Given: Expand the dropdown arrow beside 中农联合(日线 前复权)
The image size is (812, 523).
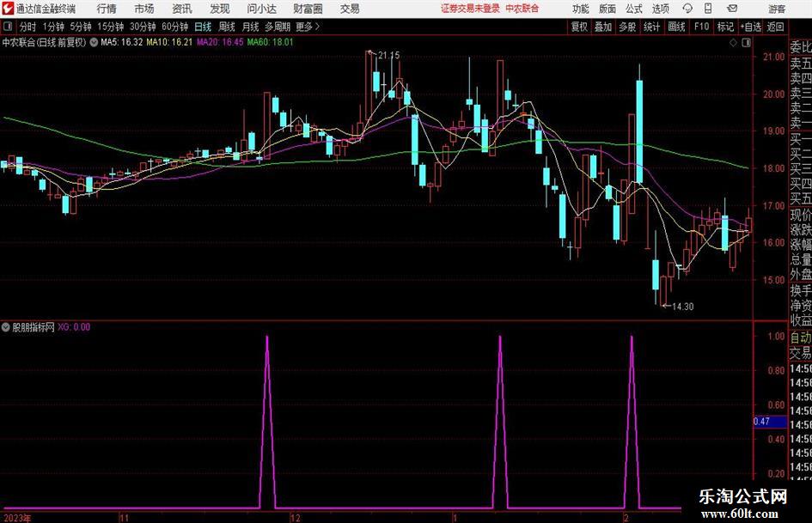Looking at the screenshot, I should [x=94, y=42].
